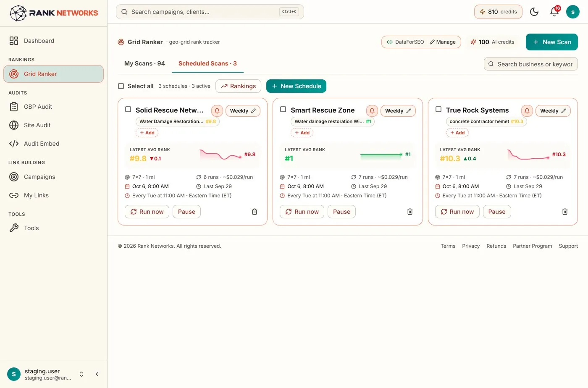Image resolution: width=588 pixels, height=388 pixels.
Task: Select the Scheduled Scans tab
Action: click(207, 63)
